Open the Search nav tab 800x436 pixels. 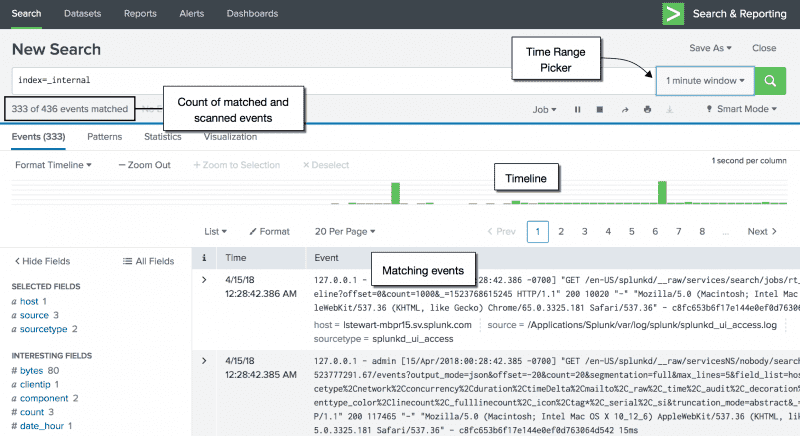pyautogui.click(x=27, y=14)
